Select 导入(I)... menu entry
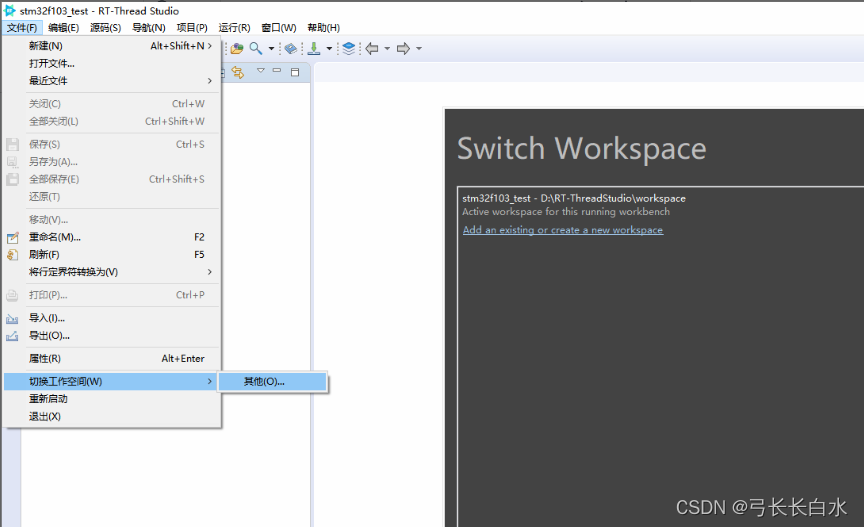Screen dimensions: 864x527 112,318
